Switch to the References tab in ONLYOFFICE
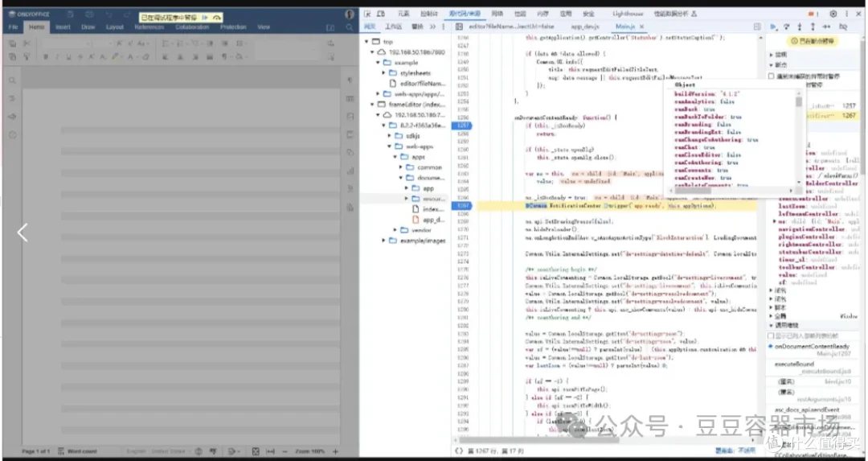The image size is (868, 461). point(149,27)
